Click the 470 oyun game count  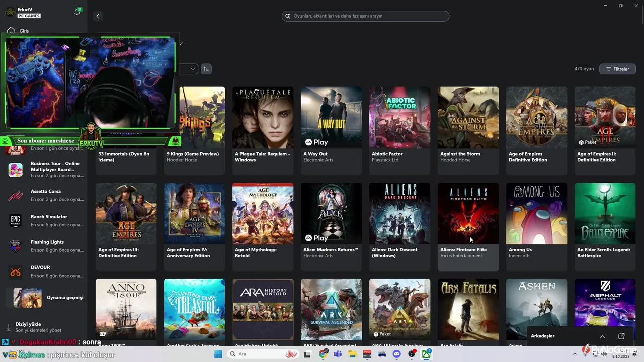[584, 69]
